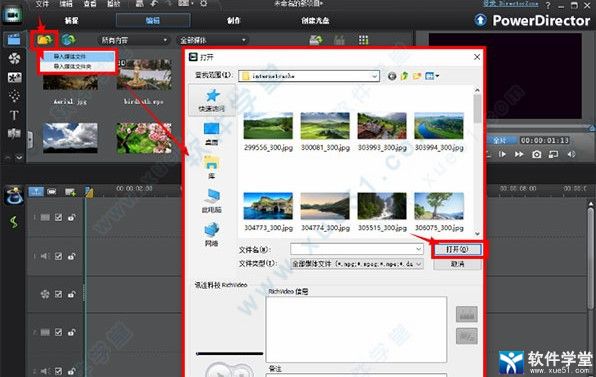Select Desktop in the places bar
This screenshot has height=377, width=596.
point(211,134)
